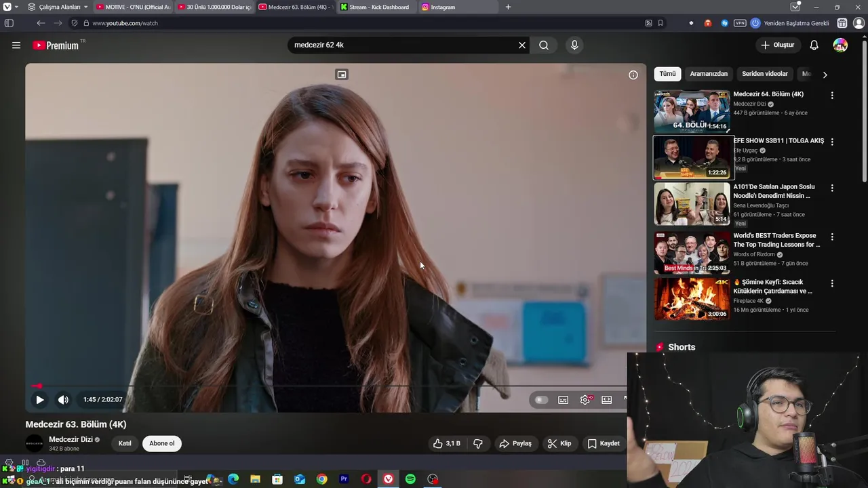Viewport: 868px width, 488px height.
Task: Save the video with Kaydet
Action: pyautogui.click(x=604, y=443)
